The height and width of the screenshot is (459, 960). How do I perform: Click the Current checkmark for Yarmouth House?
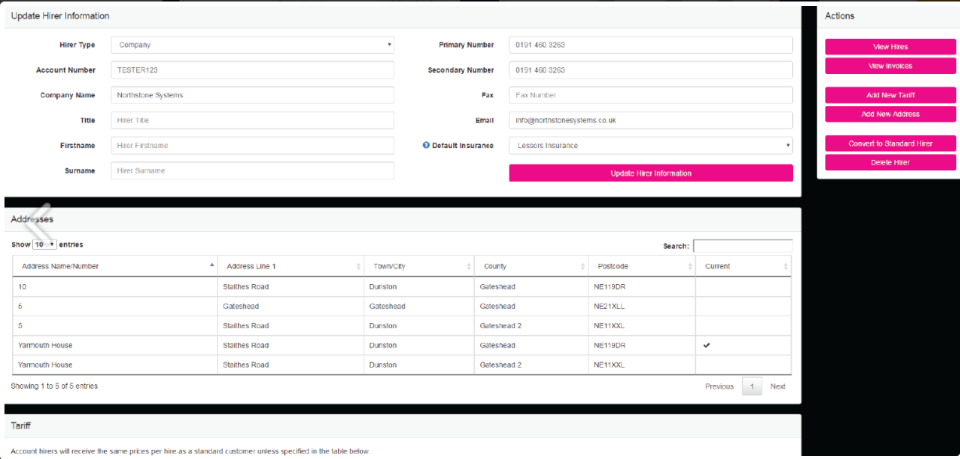coord(709,345)
